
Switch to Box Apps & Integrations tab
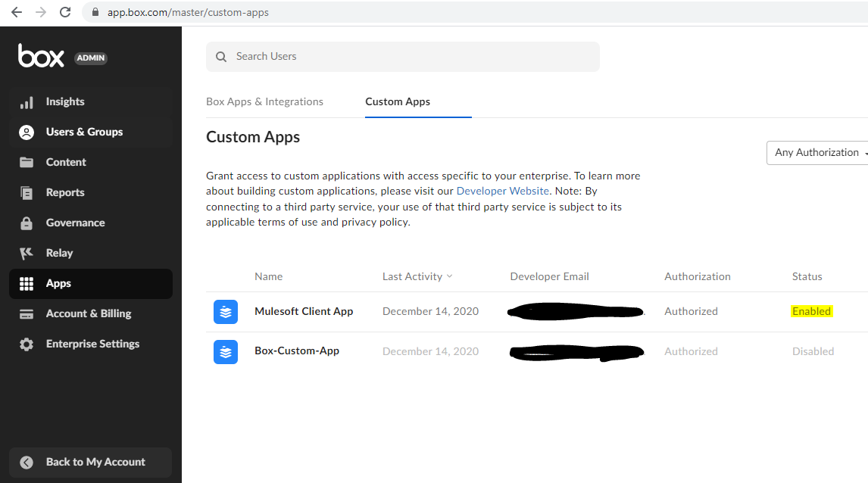264,101
